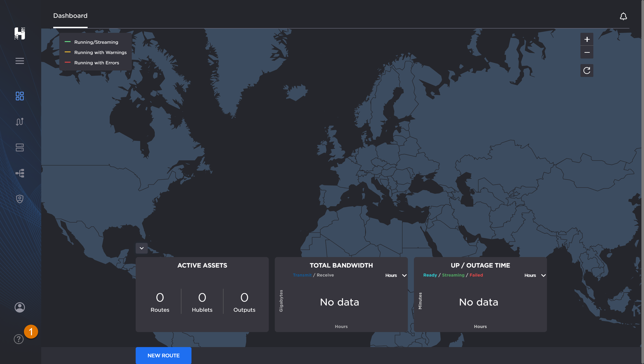Zoom out on the map with the minus control

[587, 52]
